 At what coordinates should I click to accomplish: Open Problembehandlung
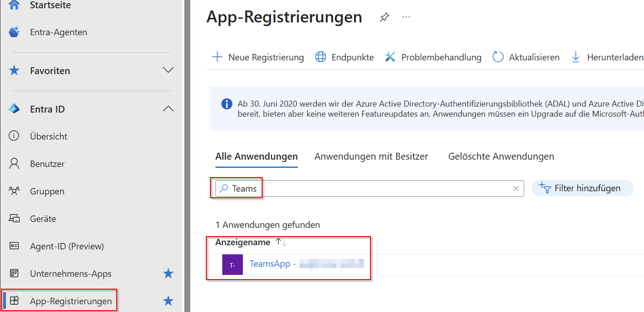point(441,57)
